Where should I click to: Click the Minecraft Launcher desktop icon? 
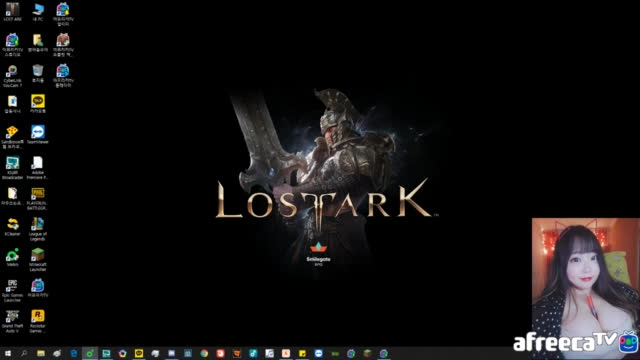click(38, 260)
